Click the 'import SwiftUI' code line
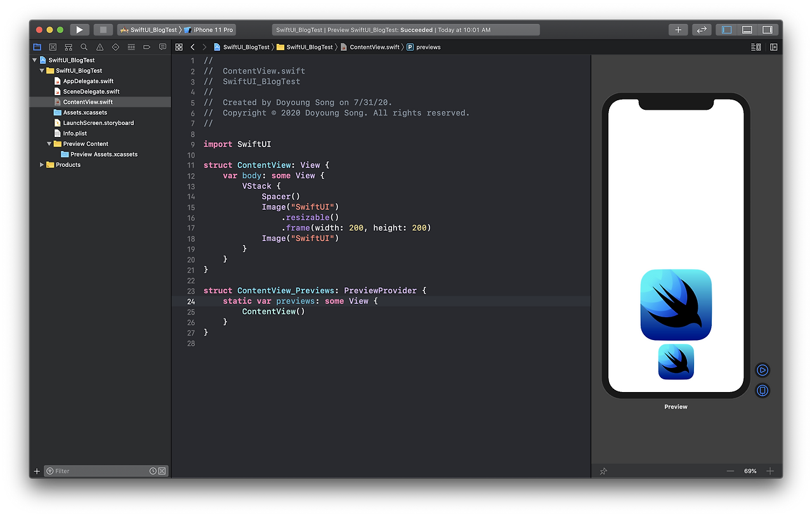The image size is (812, 517). pos(237,144)
